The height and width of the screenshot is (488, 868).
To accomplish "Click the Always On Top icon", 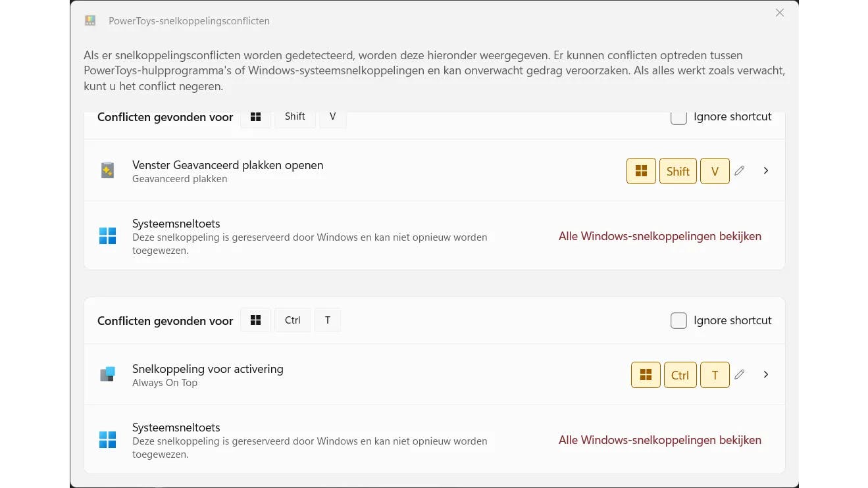I will pos(107,374).
